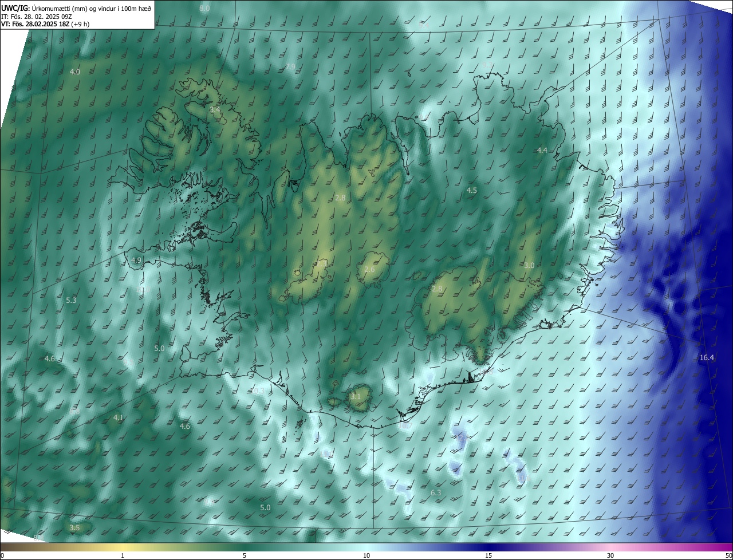The image size is (733, 560).
Task: Click the 0 tick on the color scale
Action: tap(2, 555)
